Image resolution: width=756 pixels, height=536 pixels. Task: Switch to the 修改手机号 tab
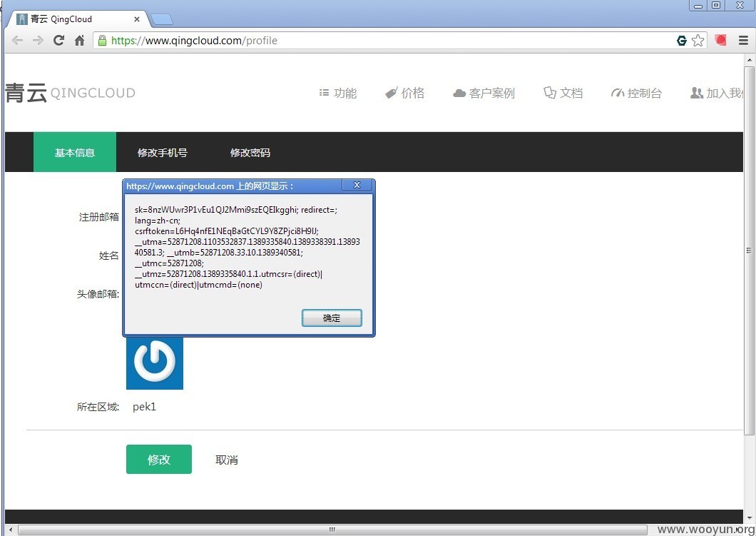[163, 153]
